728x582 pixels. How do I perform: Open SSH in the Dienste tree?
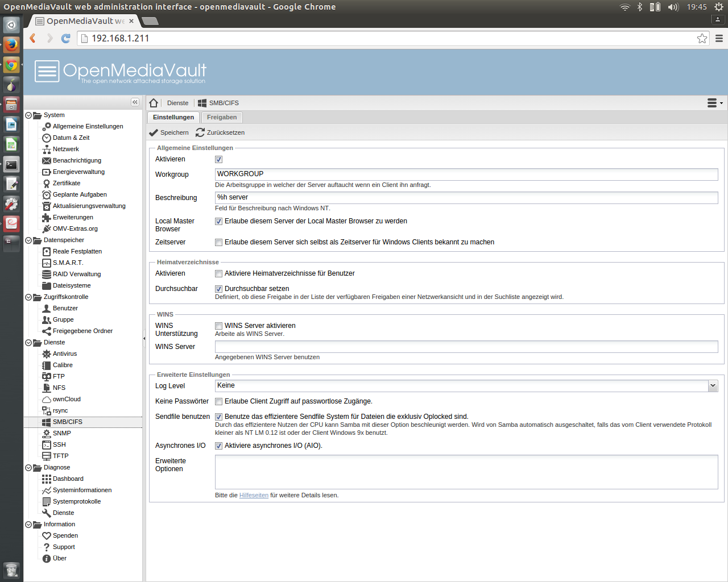59,444
